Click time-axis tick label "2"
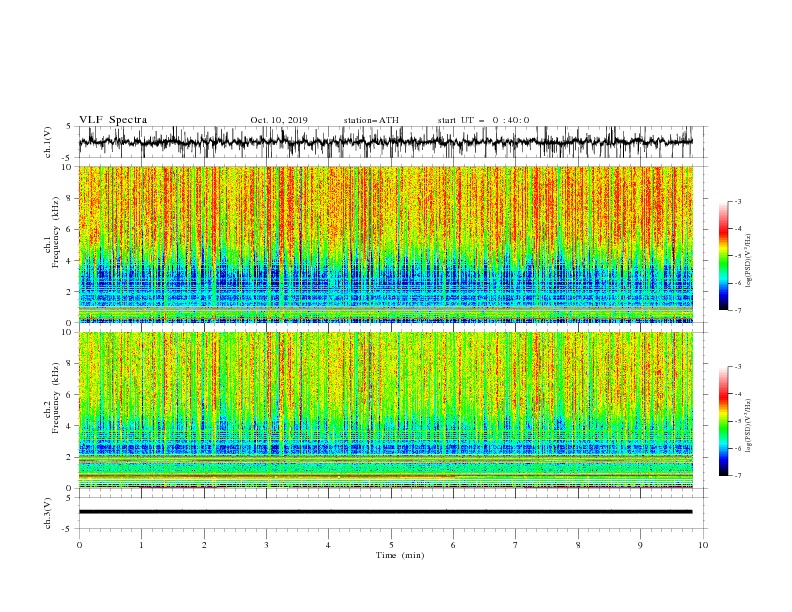 [x=204, y=545]
